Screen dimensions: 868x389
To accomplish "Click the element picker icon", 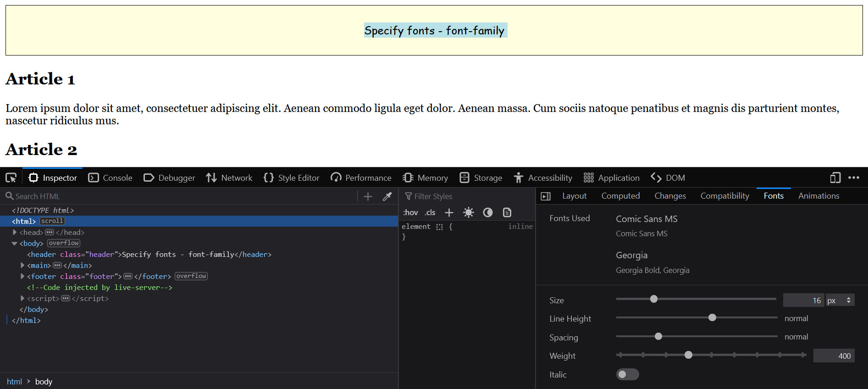I will pos(11,178).
